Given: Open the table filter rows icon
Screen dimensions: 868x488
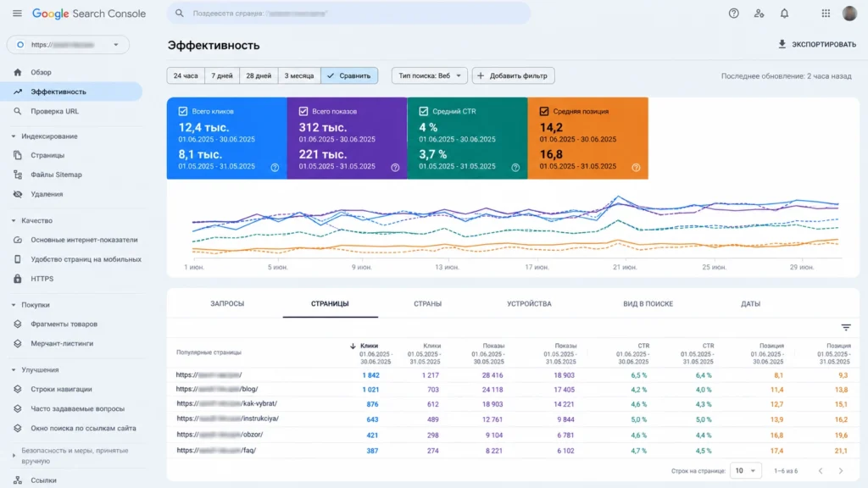Looking at the screenshot, I should pos(846,328).
